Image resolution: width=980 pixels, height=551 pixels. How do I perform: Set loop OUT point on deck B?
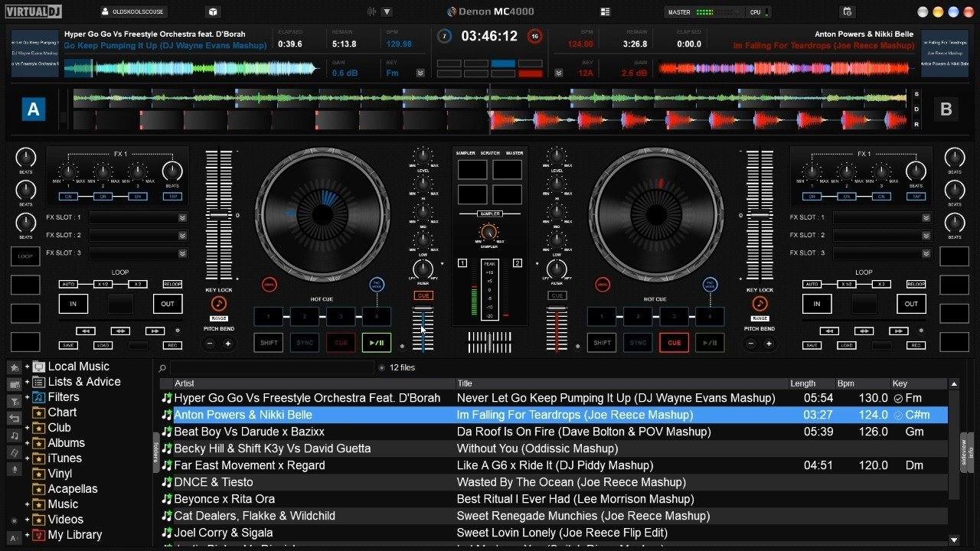pos(911,304)
